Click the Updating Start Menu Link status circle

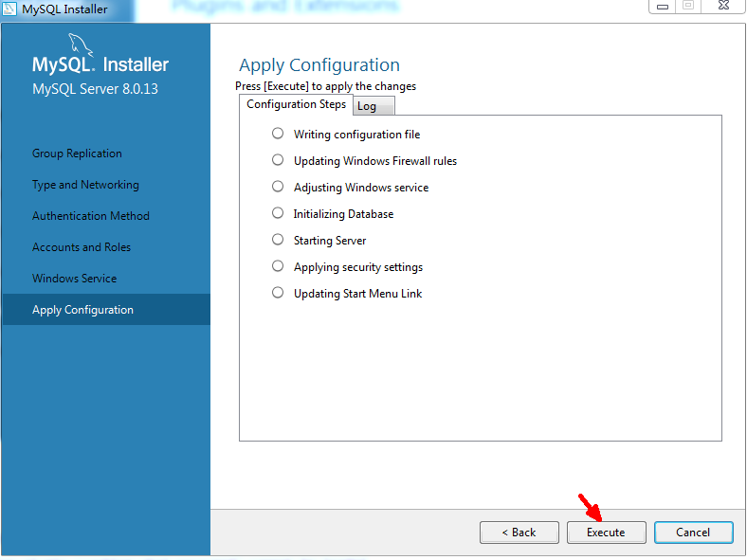pyautogui.click(x=278, y=293)
